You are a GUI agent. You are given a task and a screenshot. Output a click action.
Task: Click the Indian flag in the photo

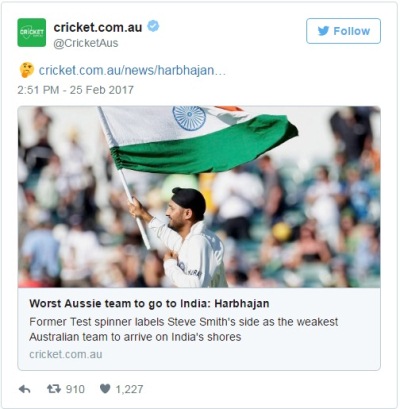point(200,138)
